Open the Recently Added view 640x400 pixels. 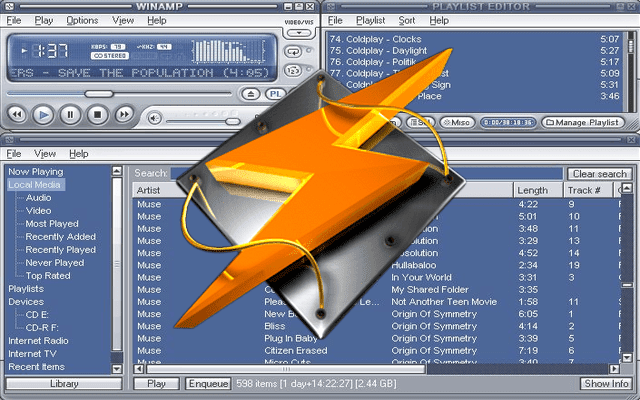60,237
